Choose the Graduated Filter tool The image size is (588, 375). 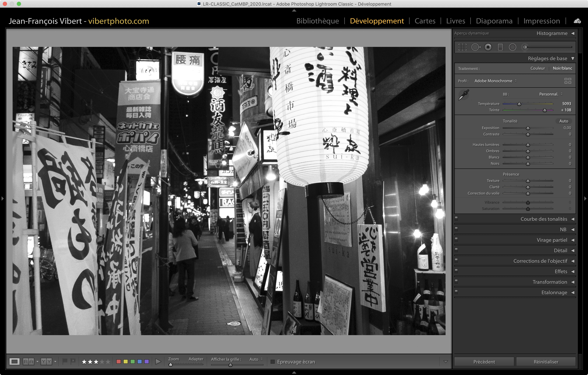[500, 47]
